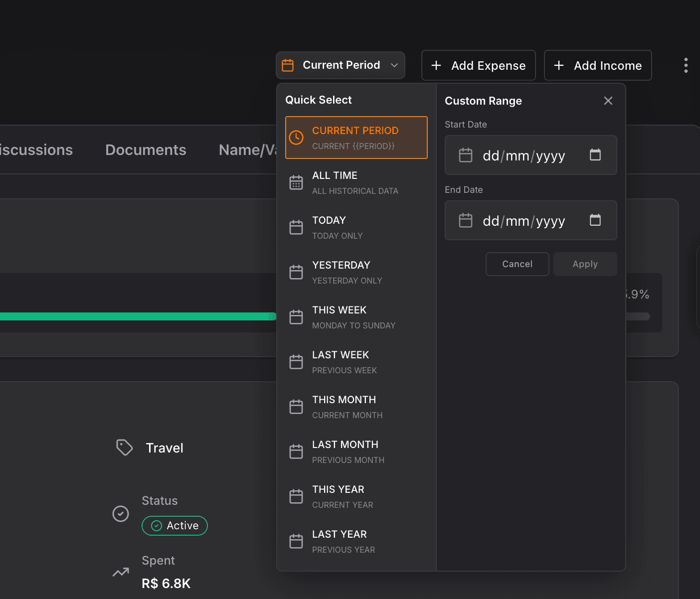Toggle the Active status pill
Image resolution: width=700 pixels, height=599 pixels.
tap(175, 525)
